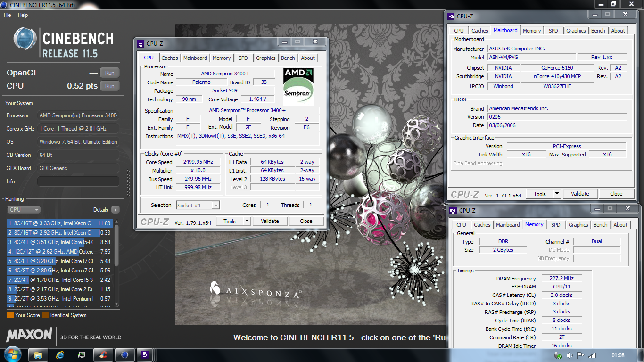
Task: Click the ranking list scrollbar
Action: pos(116,263)
